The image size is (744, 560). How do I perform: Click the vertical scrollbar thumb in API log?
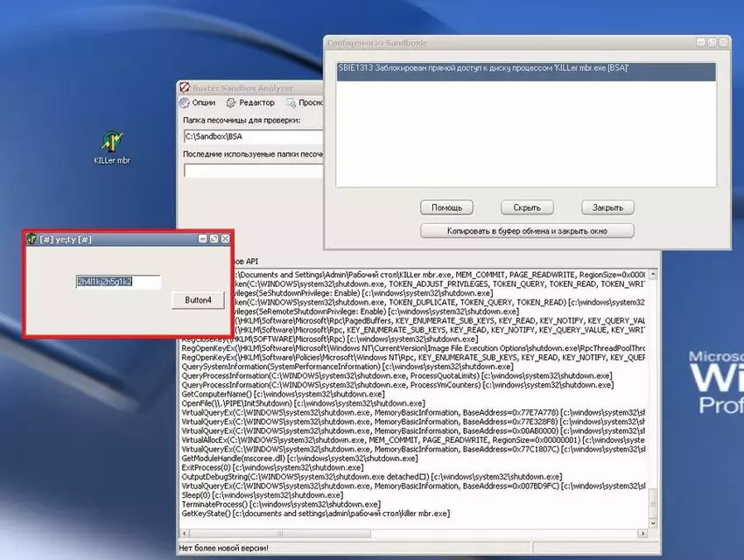(x=653, y=503)
